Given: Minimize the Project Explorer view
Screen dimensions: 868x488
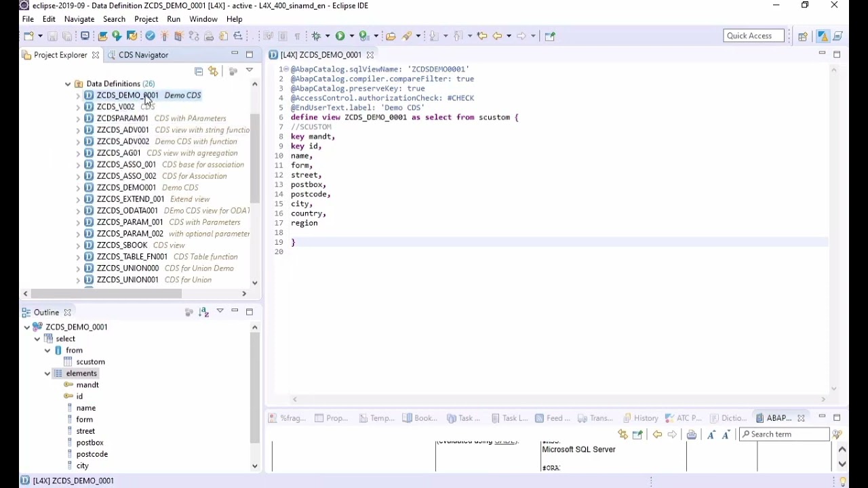Looking at the screenshot, I should (x=235, y=54).
